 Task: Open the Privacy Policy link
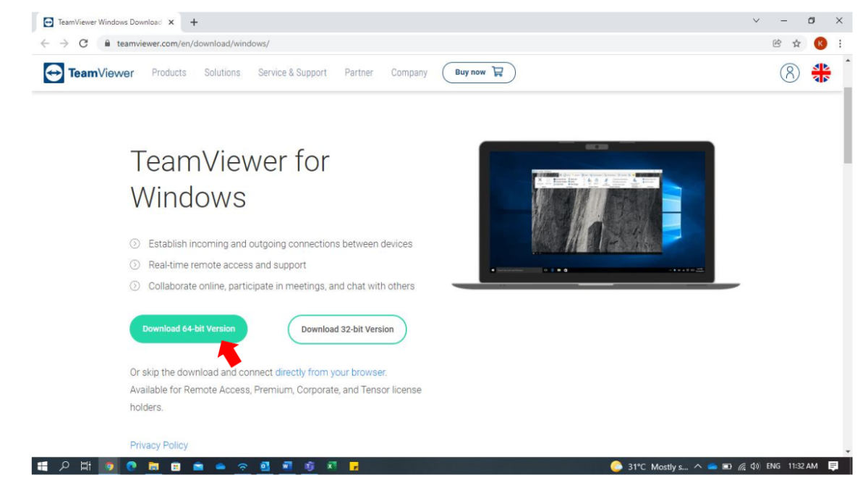click(158, 445)
